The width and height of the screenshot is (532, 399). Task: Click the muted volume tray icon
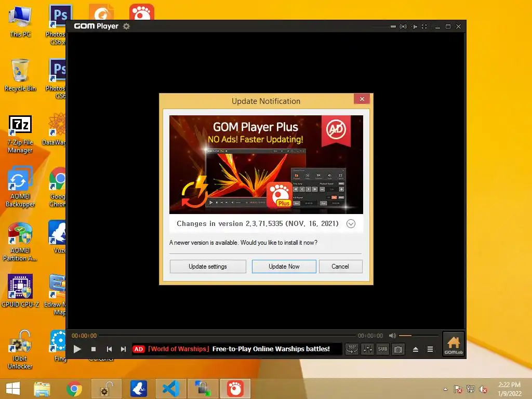[x=483, y=389]
